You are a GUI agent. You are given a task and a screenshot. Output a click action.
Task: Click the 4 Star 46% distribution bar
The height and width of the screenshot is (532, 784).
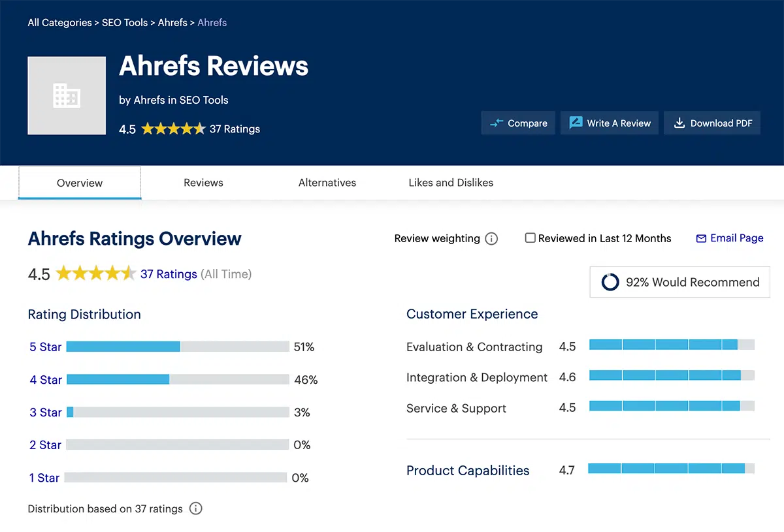coord(178,379)
